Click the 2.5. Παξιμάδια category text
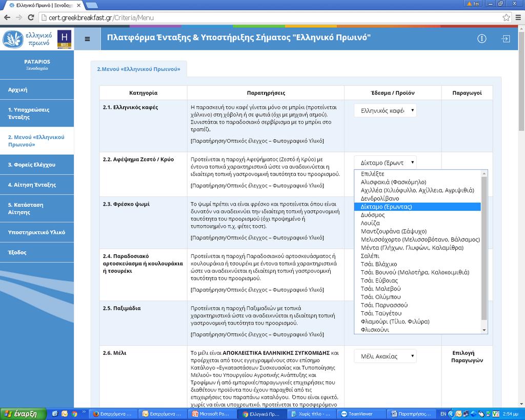The width and height of the screenshot is (525, 420). point(122,309)
